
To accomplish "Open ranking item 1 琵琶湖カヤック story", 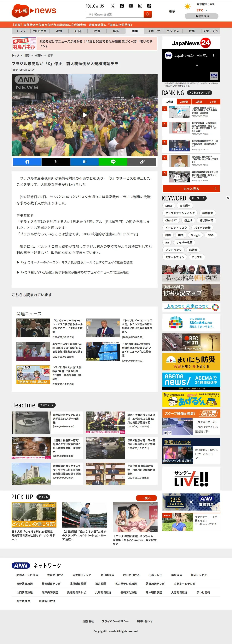I will pyautogui.click(x=191, y=112).
